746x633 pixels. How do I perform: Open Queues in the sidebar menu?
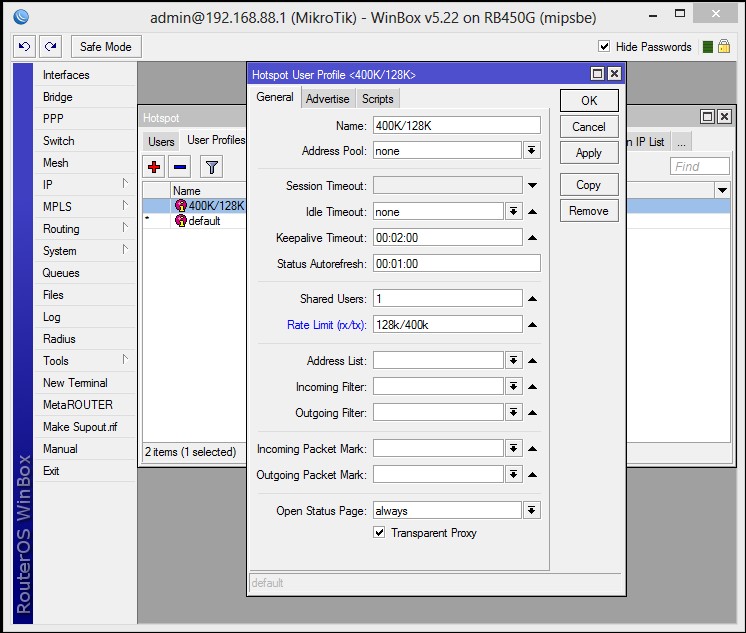click(x=85, y=273)
